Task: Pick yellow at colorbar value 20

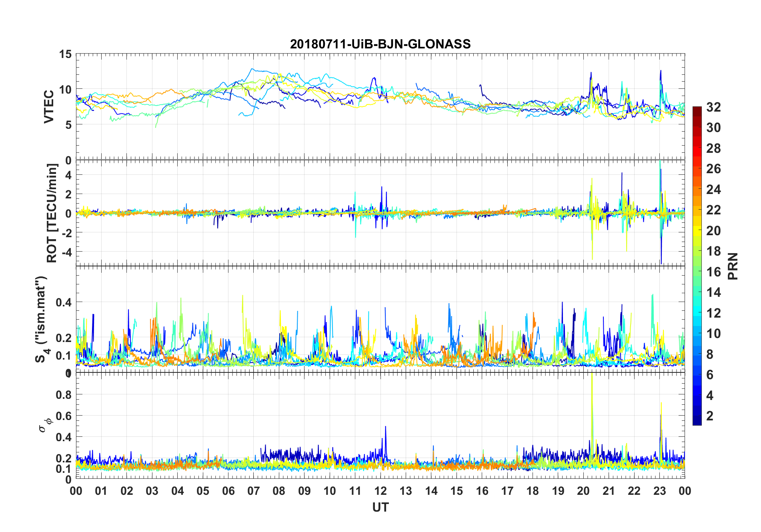Action: (697, 230)
